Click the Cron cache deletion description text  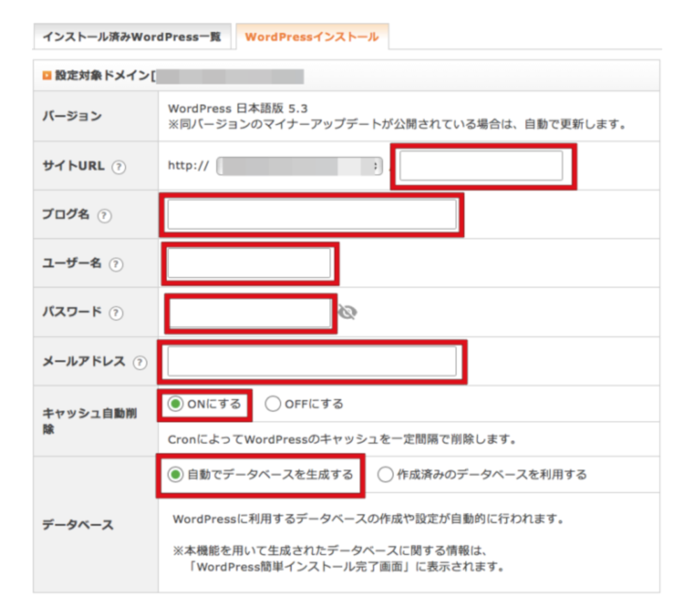[342, 440]
